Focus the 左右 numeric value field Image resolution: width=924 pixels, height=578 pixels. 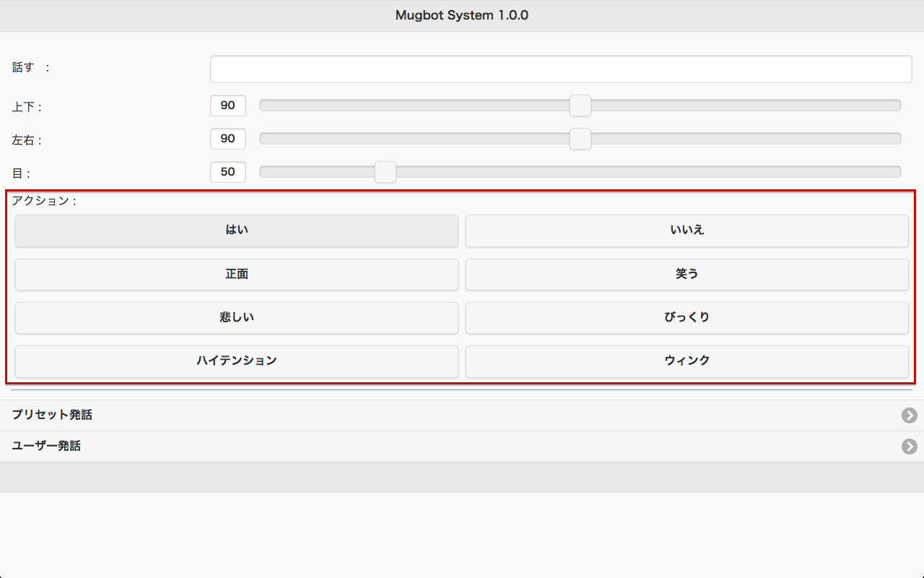[x=228, y=139]
